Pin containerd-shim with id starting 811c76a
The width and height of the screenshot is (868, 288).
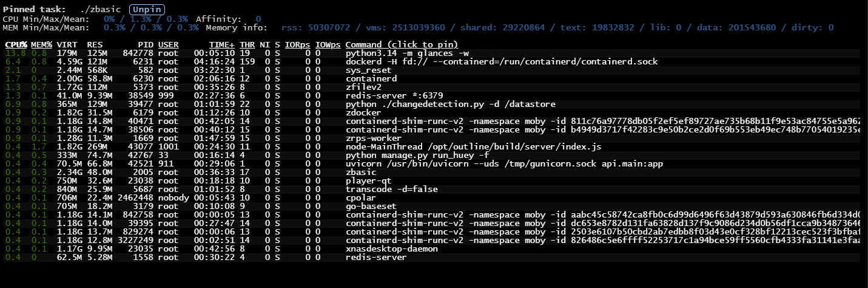[x=603, y=121]
